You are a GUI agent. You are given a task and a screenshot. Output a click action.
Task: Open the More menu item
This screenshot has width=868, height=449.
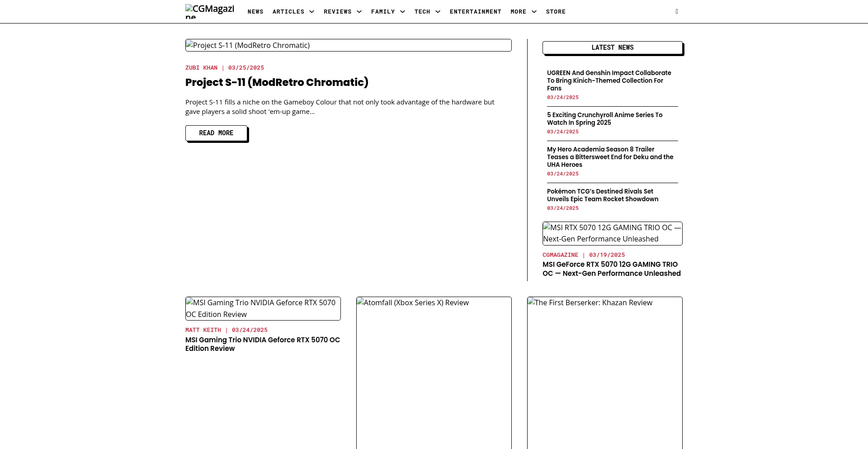519,12
